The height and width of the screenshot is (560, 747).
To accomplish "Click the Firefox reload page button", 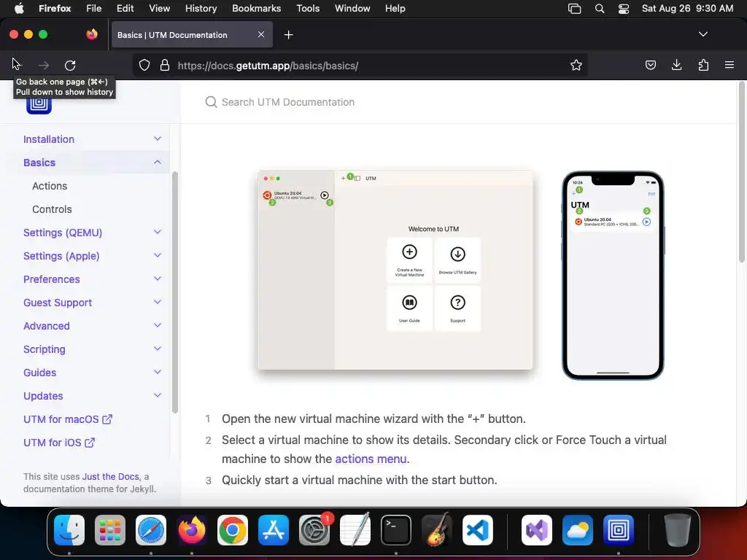I will 70,65.
